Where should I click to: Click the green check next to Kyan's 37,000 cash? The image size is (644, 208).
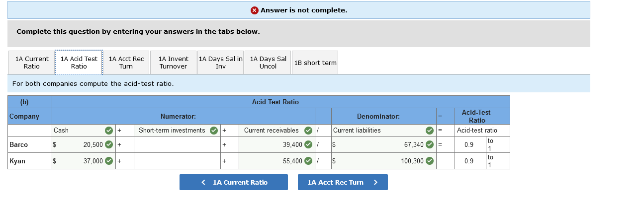pyautogui.click(x=109, y=161)
